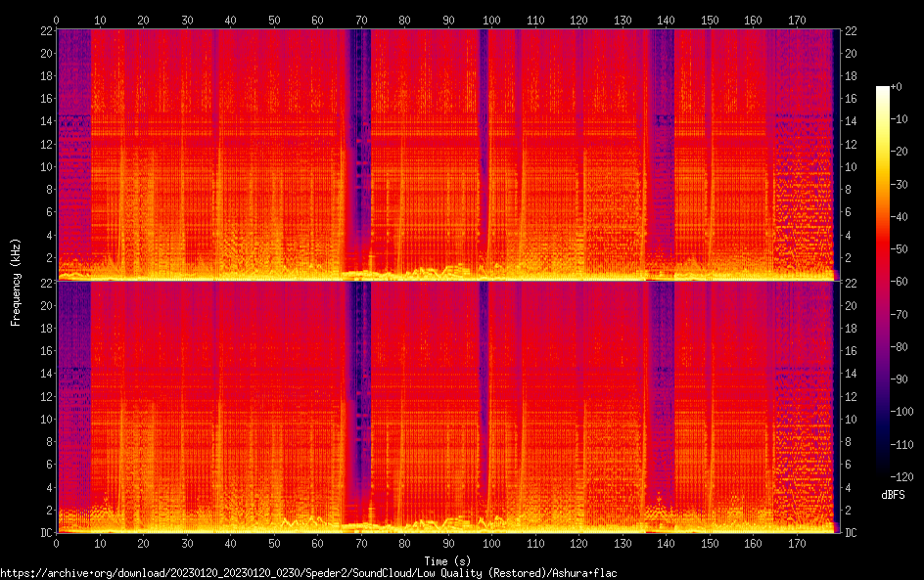The width and height of the screenshot is (924, 580).
Task: Click the quiet gap near 98 seconds, upper channel
Action: tap(484, 147)
